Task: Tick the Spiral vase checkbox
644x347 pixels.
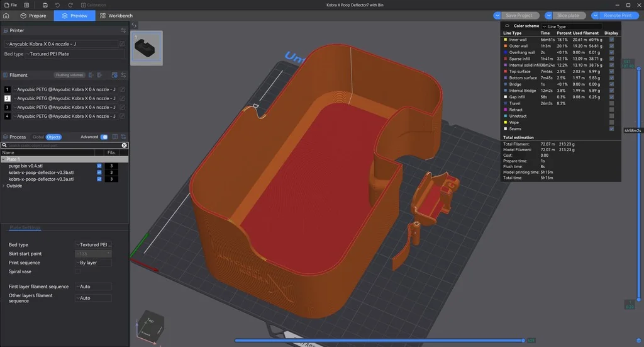Action: (x=77, y=271)
